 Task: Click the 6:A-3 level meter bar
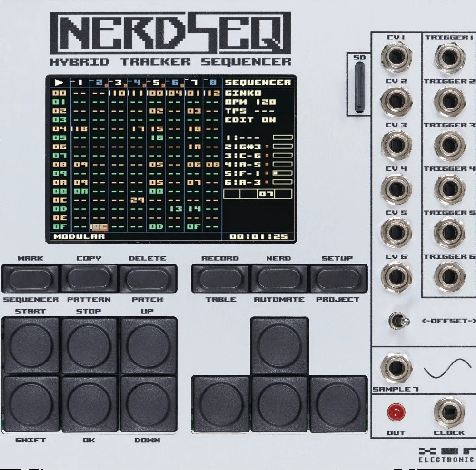point(283,182)
